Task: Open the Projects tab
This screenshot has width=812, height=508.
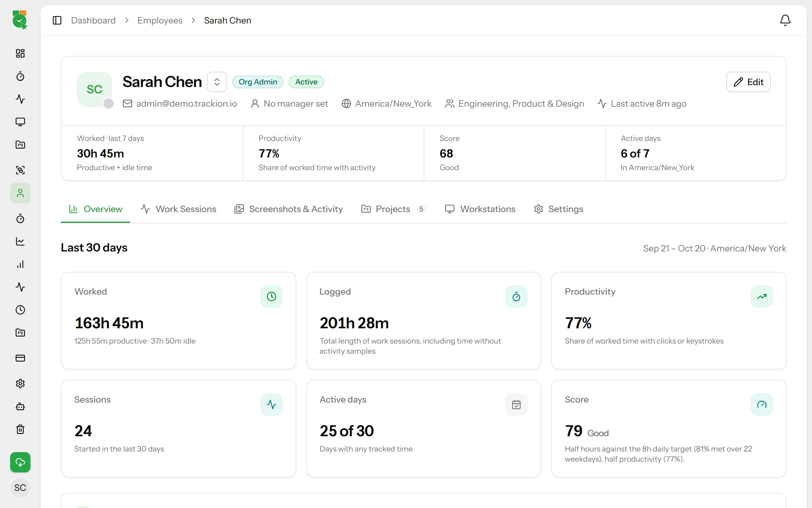Action: [x=394, y=209]
